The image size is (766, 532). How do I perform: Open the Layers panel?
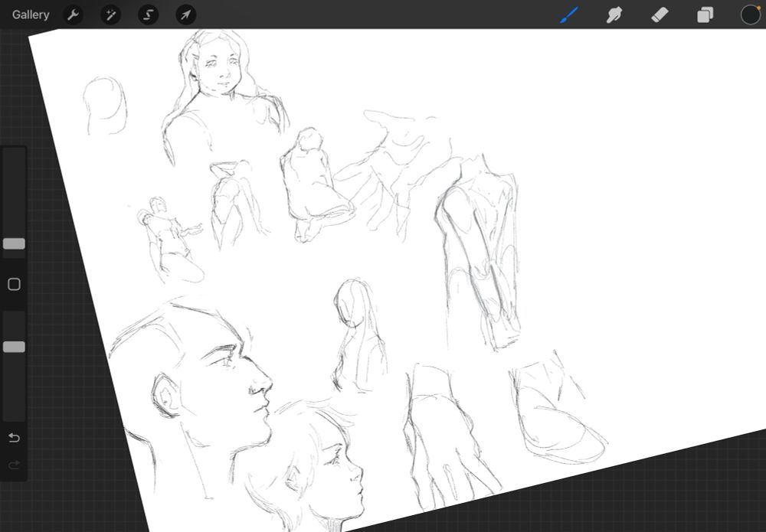(x=704, y=15)
